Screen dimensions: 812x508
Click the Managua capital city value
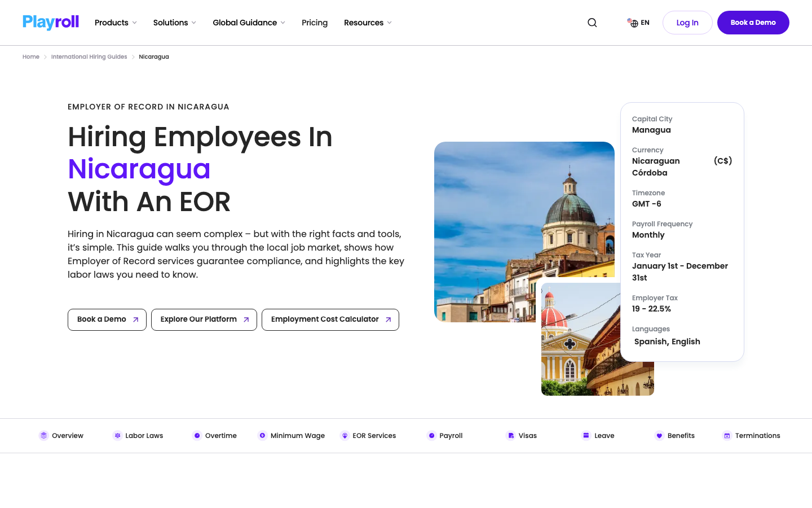(x=651, y=130)
